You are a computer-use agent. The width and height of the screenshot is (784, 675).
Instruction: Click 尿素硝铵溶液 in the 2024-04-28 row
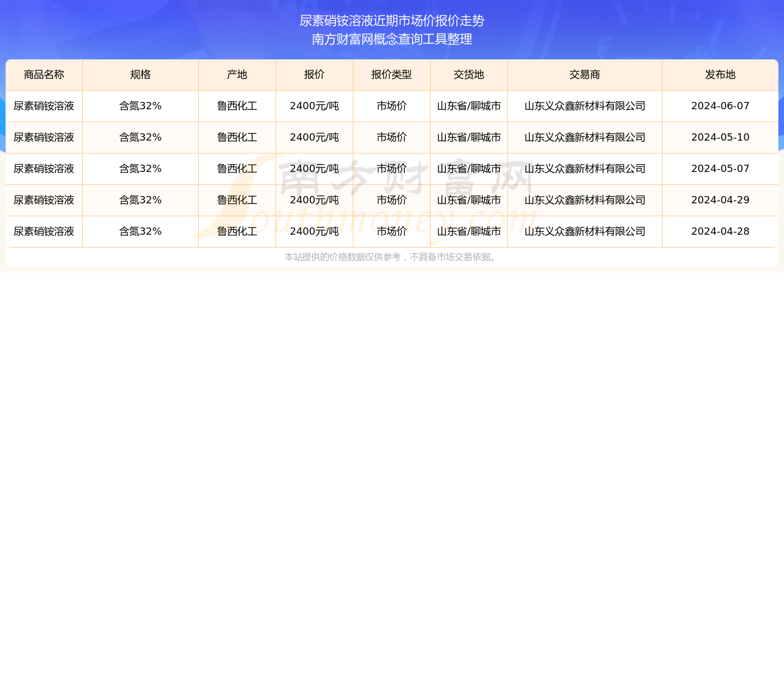point(44,231)
